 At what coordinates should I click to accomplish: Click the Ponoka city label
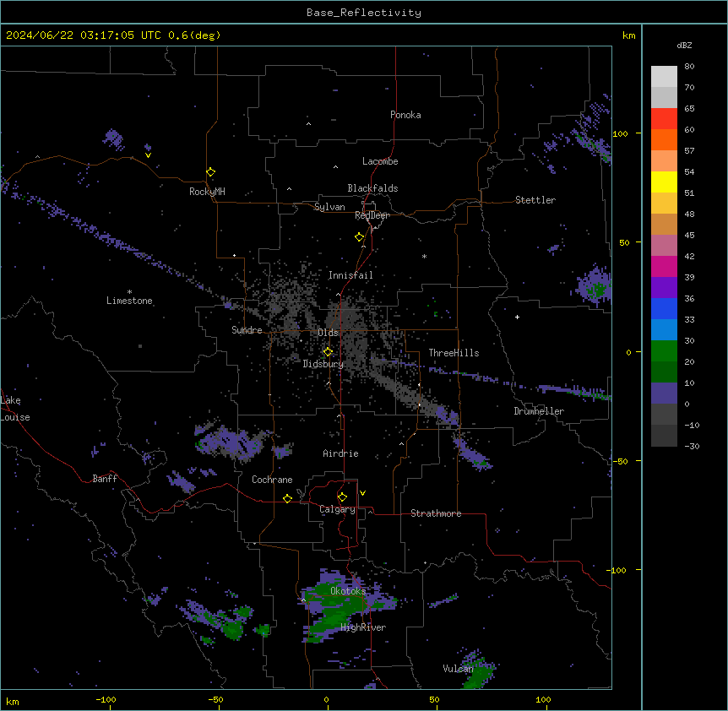pos(405,115)
